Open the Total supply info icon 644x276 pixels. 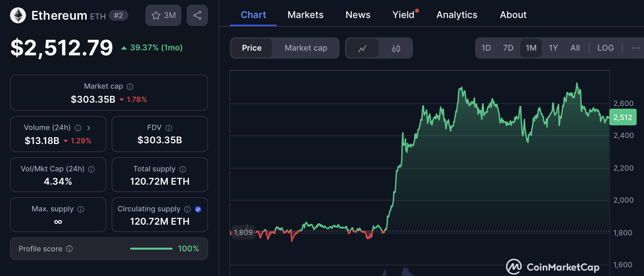(183, 169)
